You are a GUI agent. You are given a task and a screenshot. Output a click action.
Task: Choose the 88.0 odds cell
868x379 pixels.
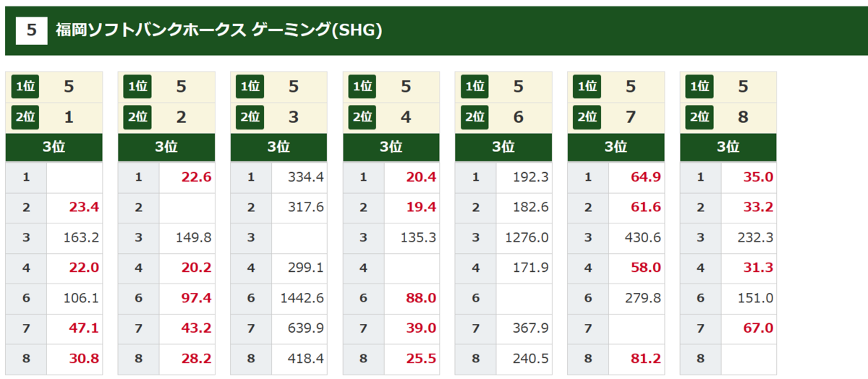pos(412,298)
